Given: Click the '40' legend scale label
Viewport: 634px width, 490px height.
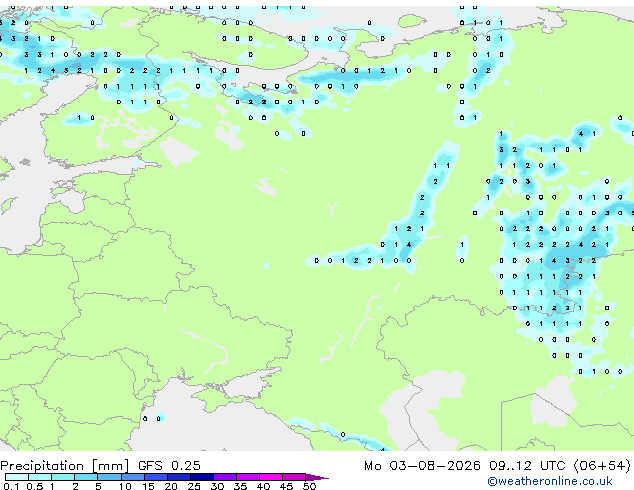Looking at the screenshot, I should 263,486.
